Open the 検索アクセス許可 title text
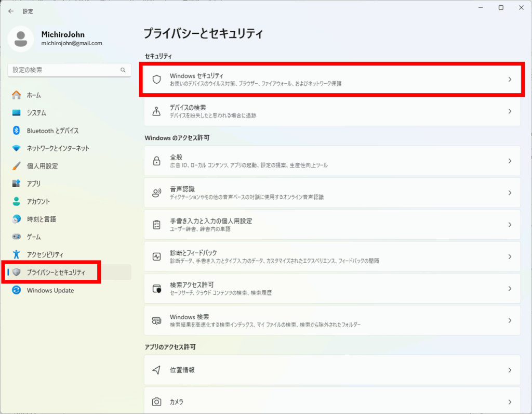 [192, 285]
